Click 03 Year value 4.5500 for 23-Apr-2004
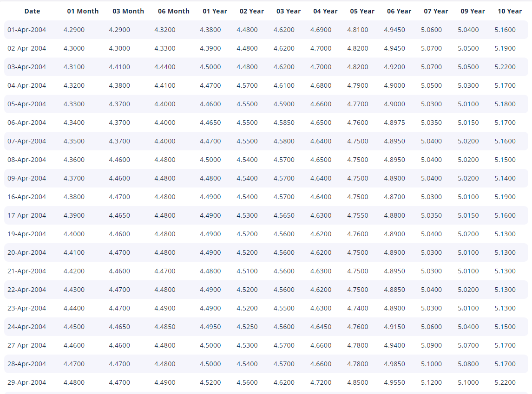 pyautogui.click(x=284, y=308)
